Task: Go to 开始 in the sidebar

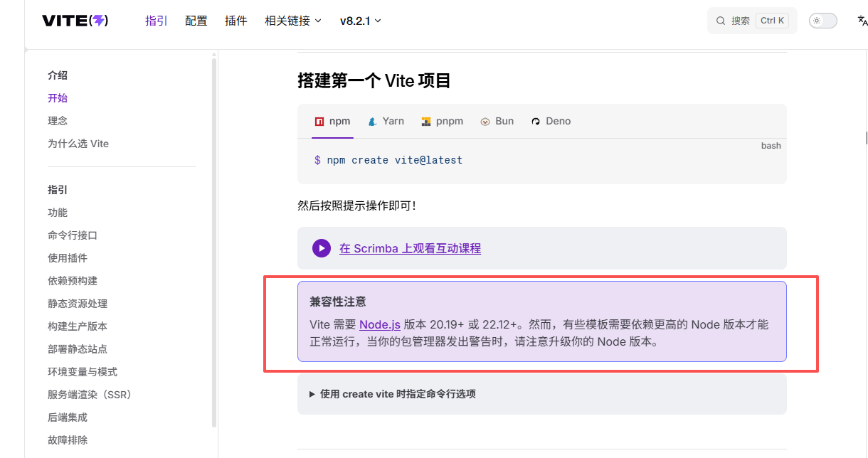Action: (x=58, y=98)
